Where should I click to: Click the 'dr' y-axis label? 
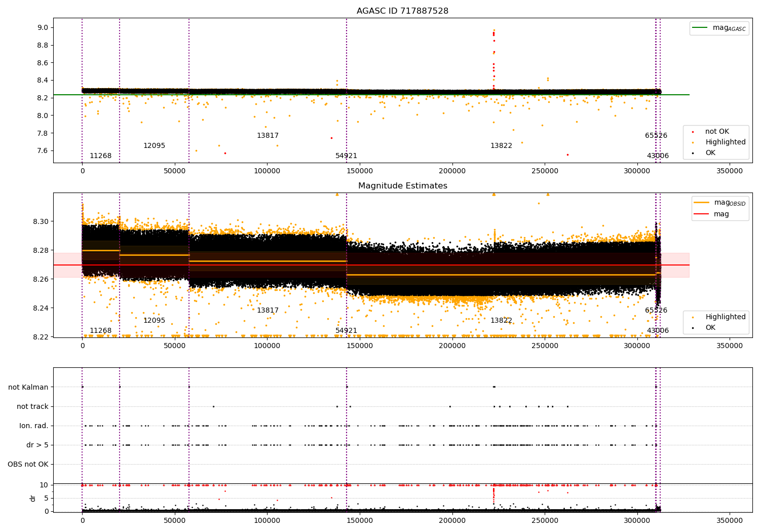[x=33, y=498]
